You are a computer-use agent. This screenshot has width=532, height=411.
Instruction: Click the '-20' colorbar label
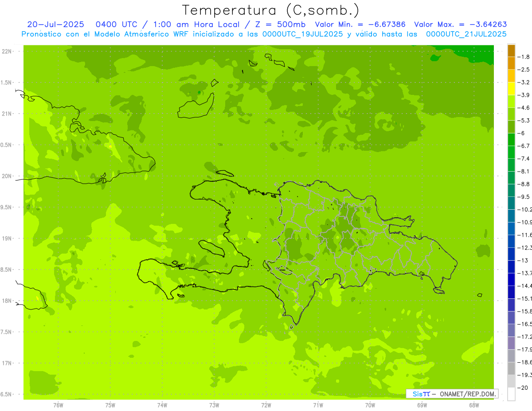point(522,388)
